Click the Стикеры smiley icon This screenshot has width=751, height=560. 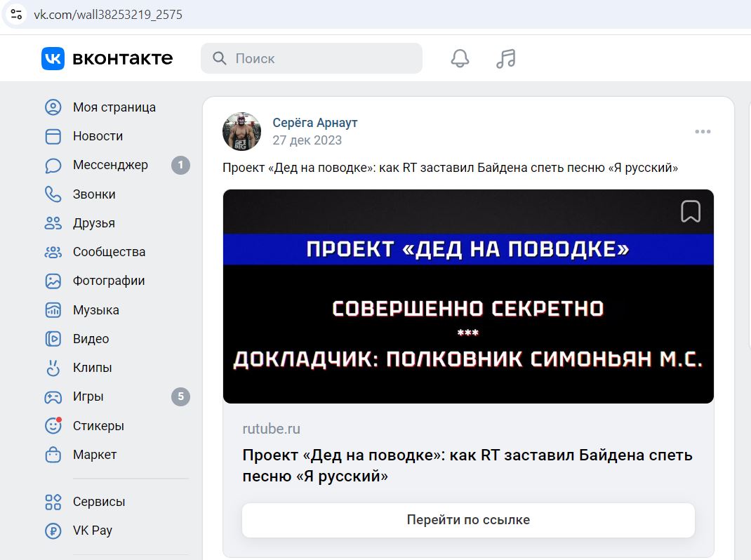[53, 425]
